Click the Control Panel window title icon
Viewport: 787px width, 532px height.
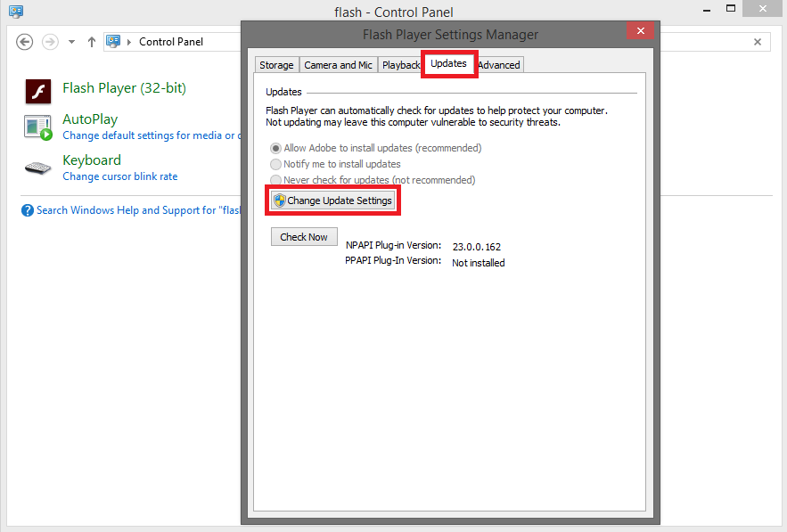[16, 11]
